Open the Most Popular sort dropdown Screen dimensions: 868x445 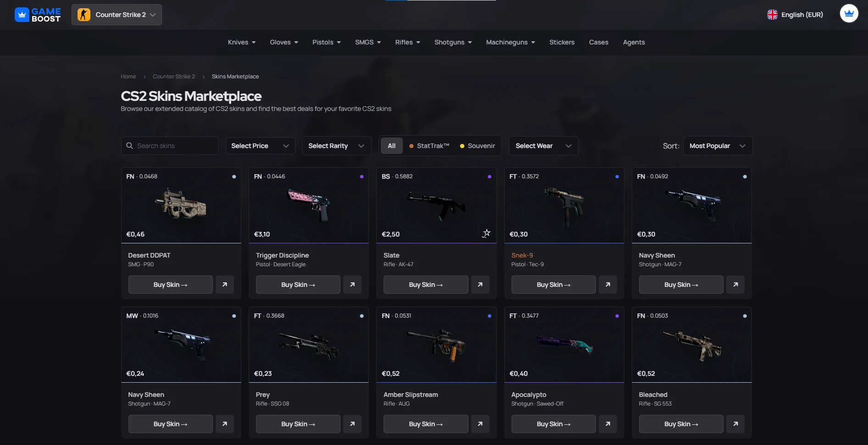point(718,146)
